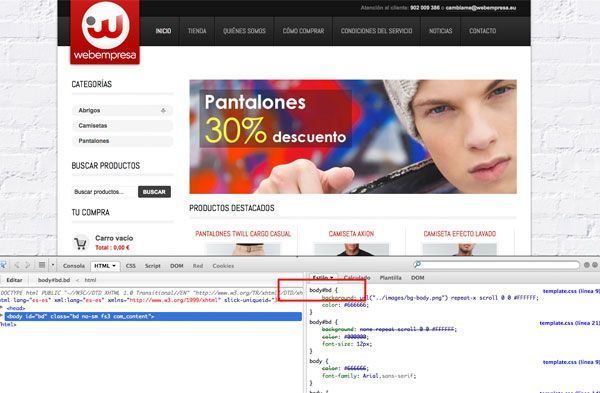Activate Firebug's inspect element icon

pyautogui.click(x=3, y=265)
